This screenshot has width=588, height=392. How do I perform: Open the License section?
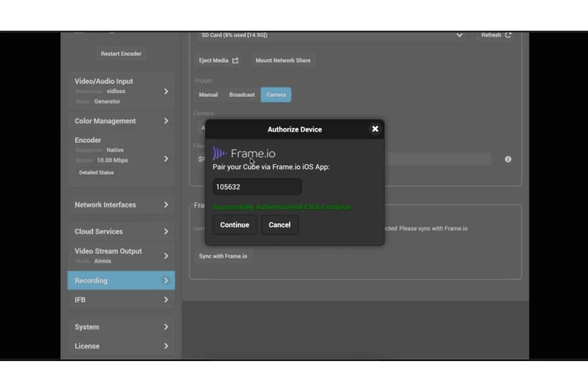121,346
